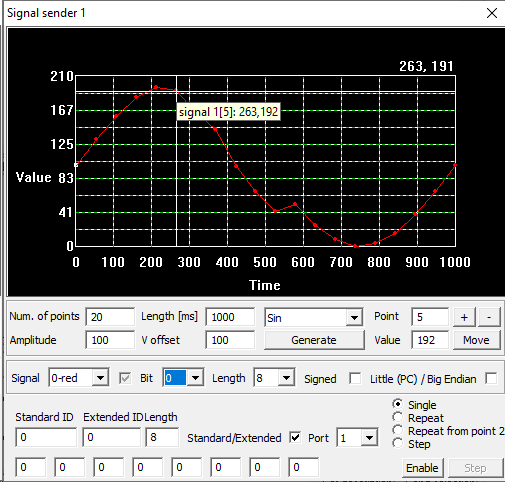The height and width of the screenshot is (482, 505).
Task: Click the Num. of points field
Action: point(110,317)
